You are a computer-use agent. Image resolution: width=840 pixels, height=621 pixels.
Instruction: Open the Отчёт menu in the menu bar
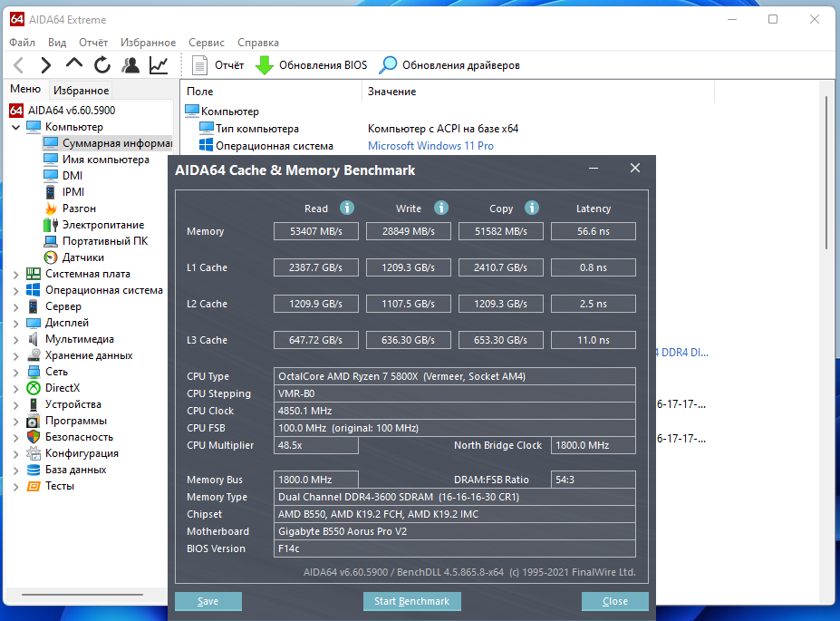[x=93, y=43]
